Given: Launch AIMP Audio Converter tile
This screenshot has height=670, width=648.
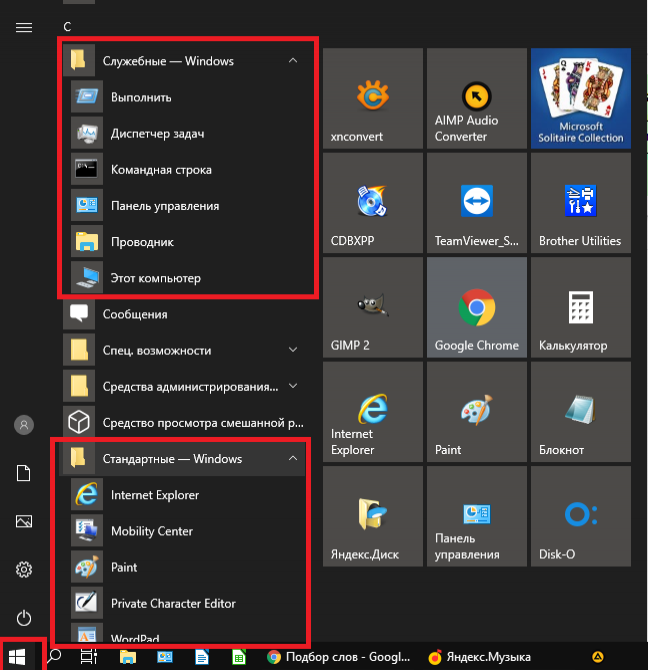Looking at the screenshot, I should coord(476,98).
